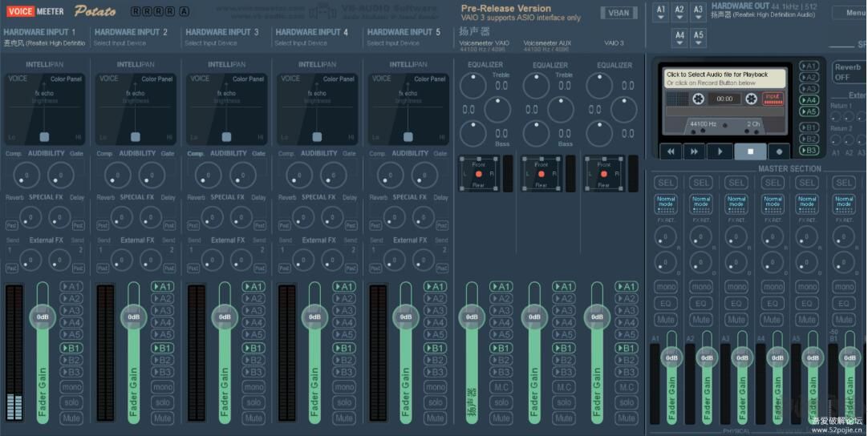
Task: Enable mono on Hardware Input 2
Action: pos(162,387)
